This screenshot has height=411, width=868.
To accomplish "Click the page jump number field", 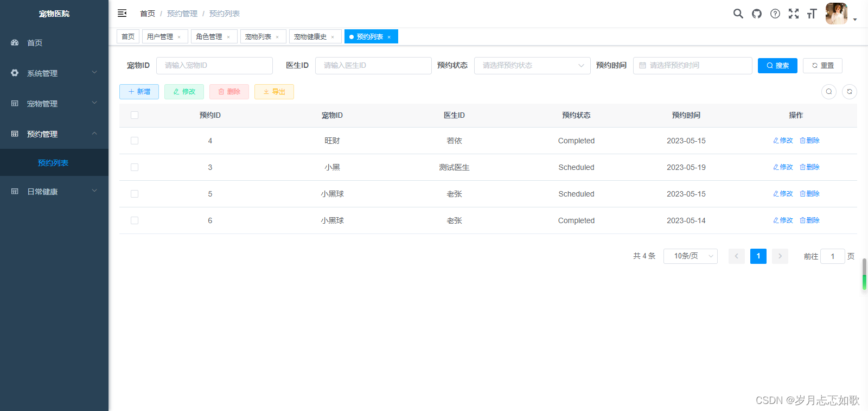I will (833, 256).
